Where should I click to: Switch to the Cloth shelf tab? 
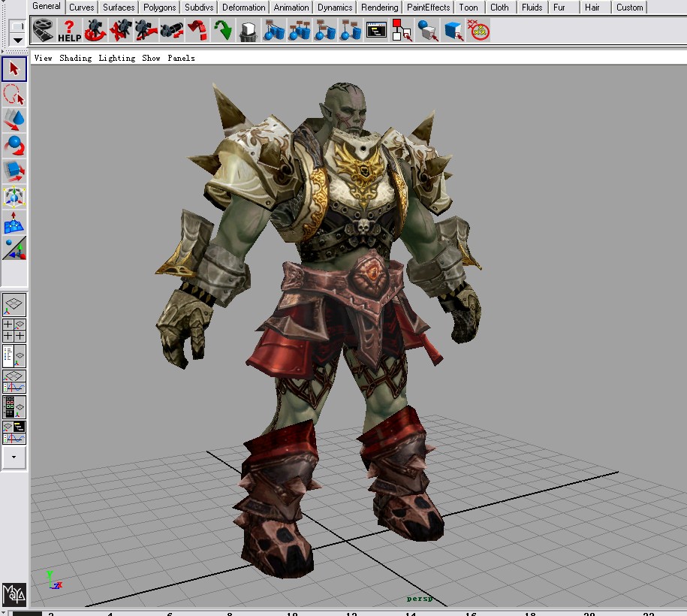[499, 8]
